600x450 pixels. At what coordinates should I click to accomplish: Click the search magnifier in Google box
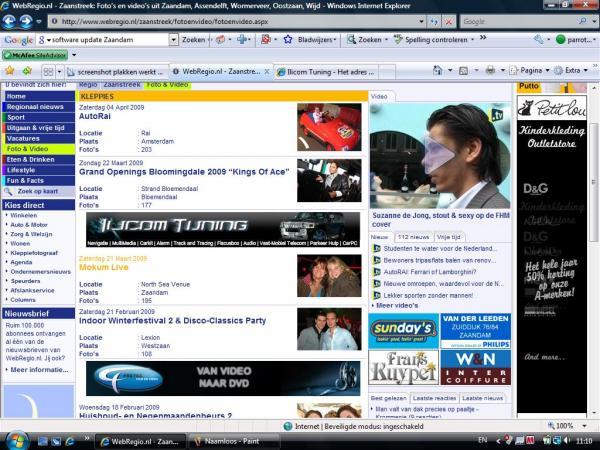(582, 21)
